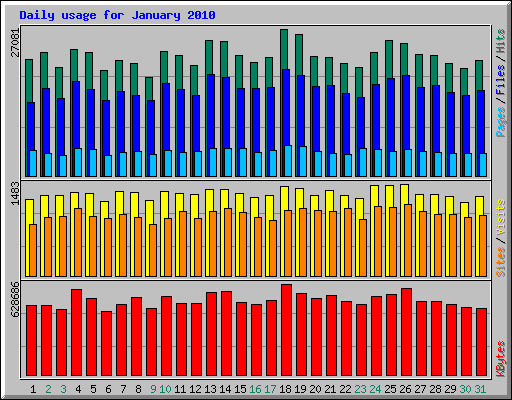
Task: Click the green hits bar for day 18
Action: tap(284, 49)
